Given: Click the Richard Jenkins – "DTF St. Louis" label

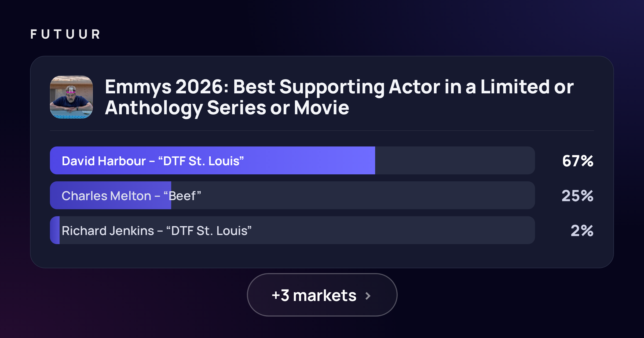Looking at the screenshot, I should click(156, 231).
